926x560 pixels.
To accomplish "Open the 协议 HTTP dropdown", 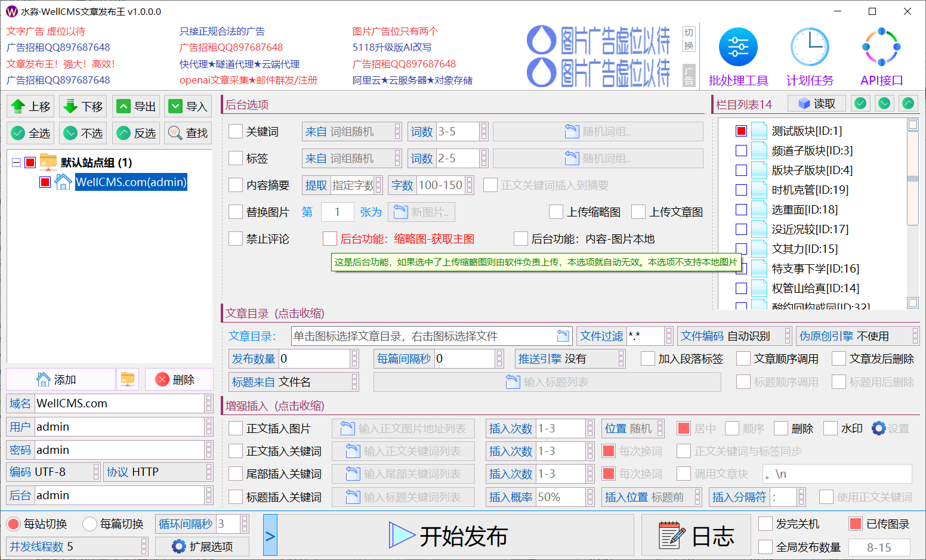I will click(158, 472).
